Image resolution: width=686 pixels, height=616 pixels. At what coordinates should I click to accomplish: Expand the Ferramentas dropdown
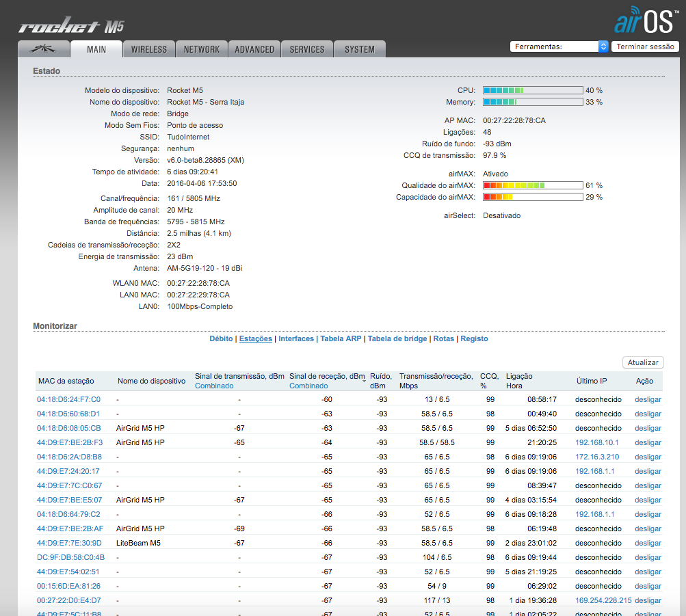point(559,46)
